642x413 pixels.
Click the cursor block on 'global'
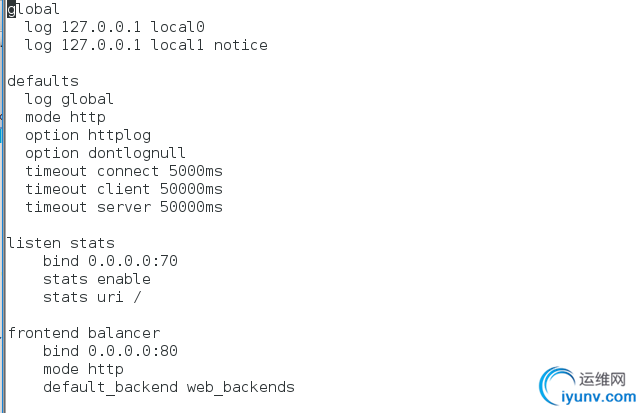click(11, 9)
